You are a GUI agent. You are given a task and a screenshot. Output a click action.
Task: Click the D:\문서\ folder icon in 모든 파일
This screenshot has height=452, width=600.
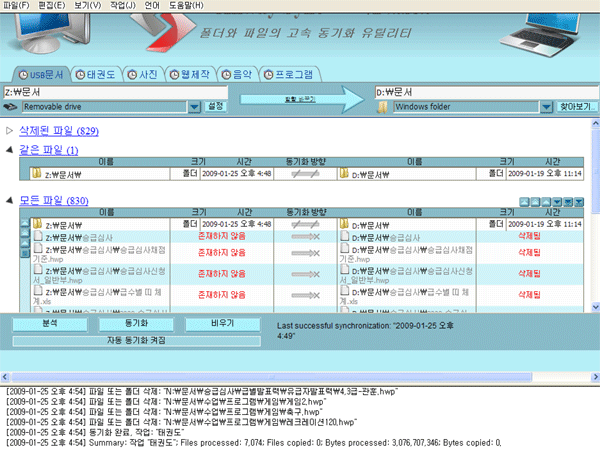click(344, 224)
